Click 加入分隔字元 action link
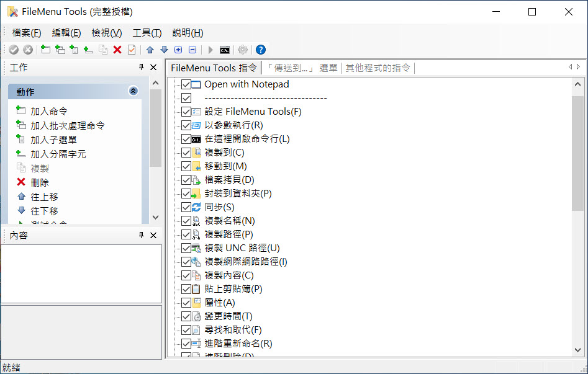The width and height of the screenshot is (588, 374). pos(58,154)
